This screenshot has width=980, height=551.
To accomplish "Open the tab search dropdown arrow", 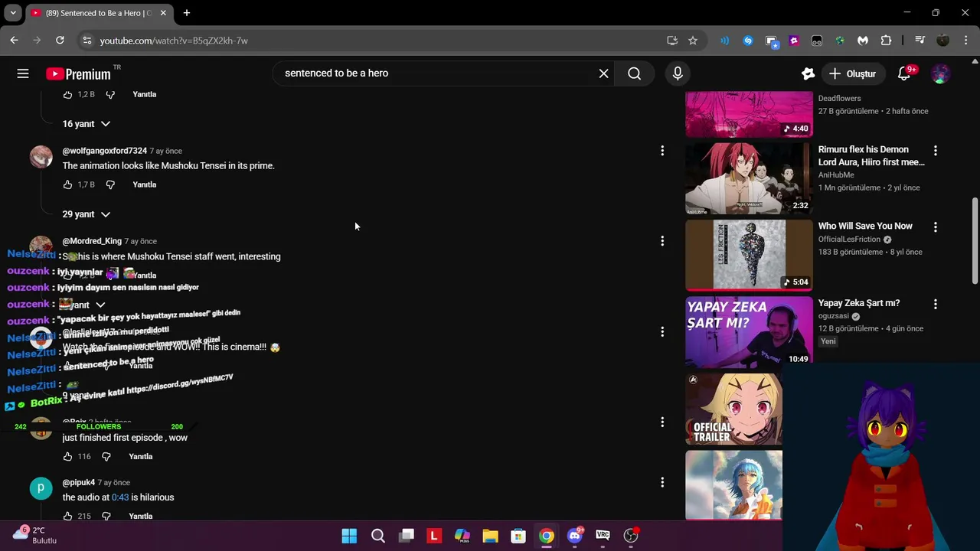I will pyautogui.click(x=13, y=13).
